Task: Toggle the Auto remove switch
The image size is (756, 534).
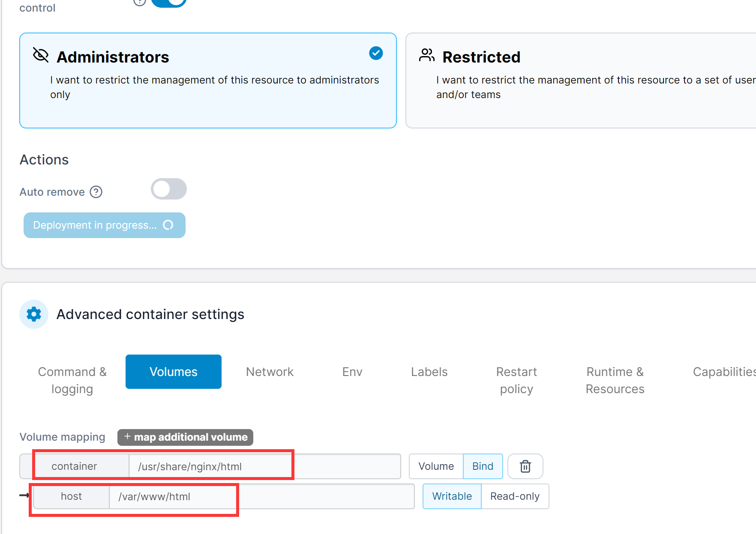Action: pyautogui.click(x=168, y=189)
